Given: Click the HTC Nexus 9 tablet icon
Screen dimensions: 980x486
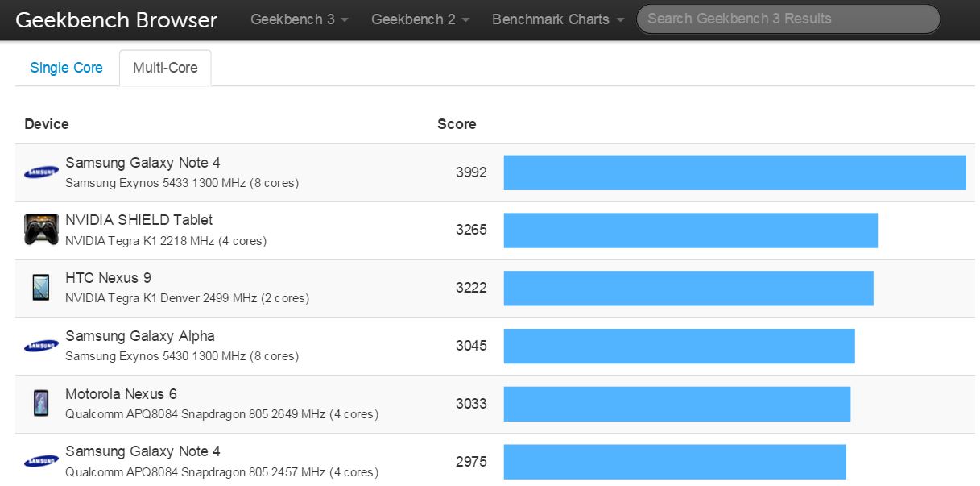Looking at the screenshot, I should click(x=41, y=288).
